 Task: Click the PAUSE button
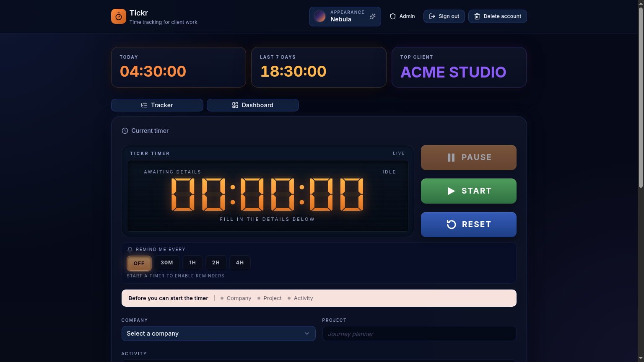(469, 158)
